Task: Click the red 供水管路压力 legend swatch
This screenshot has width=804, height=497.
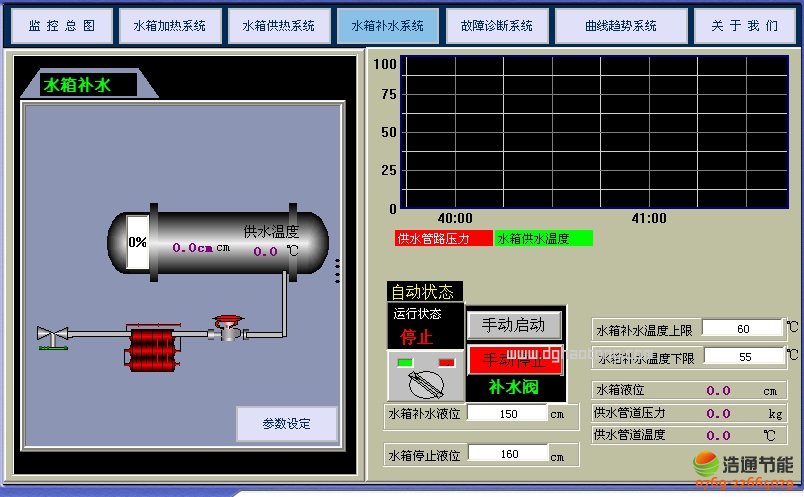Action: [x=443, y=238]
